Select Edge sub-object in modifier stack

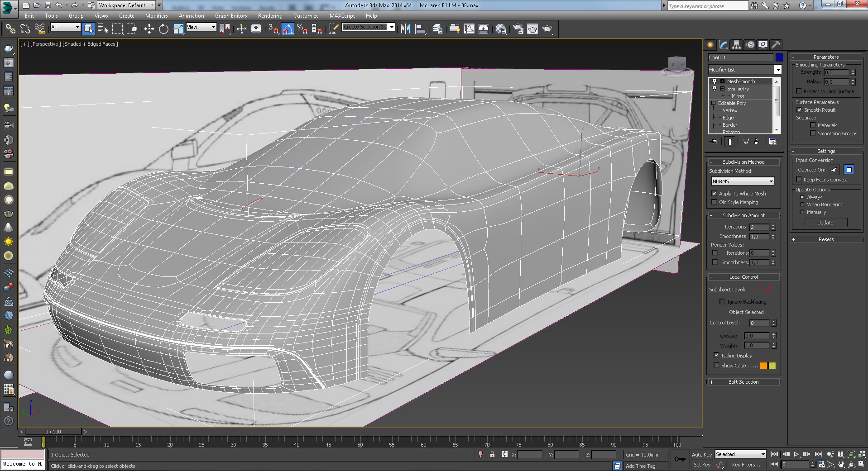tap(728, 118)
